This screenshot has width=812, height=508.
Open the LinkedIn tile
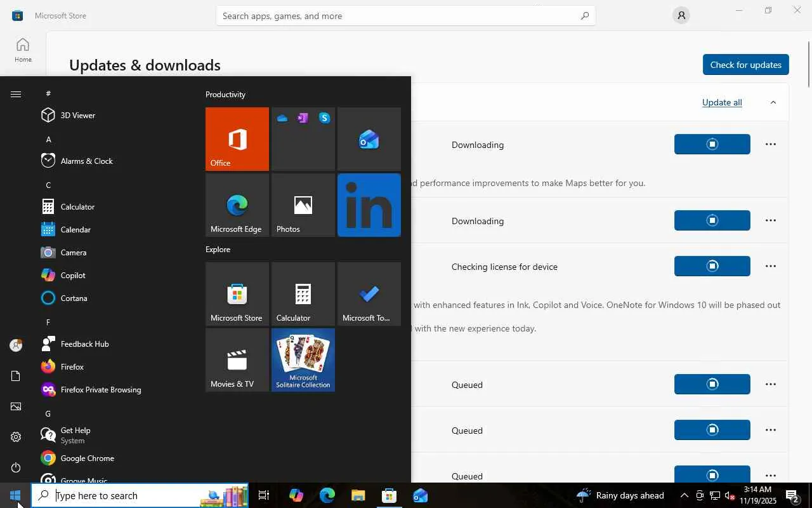coord(369,205)
